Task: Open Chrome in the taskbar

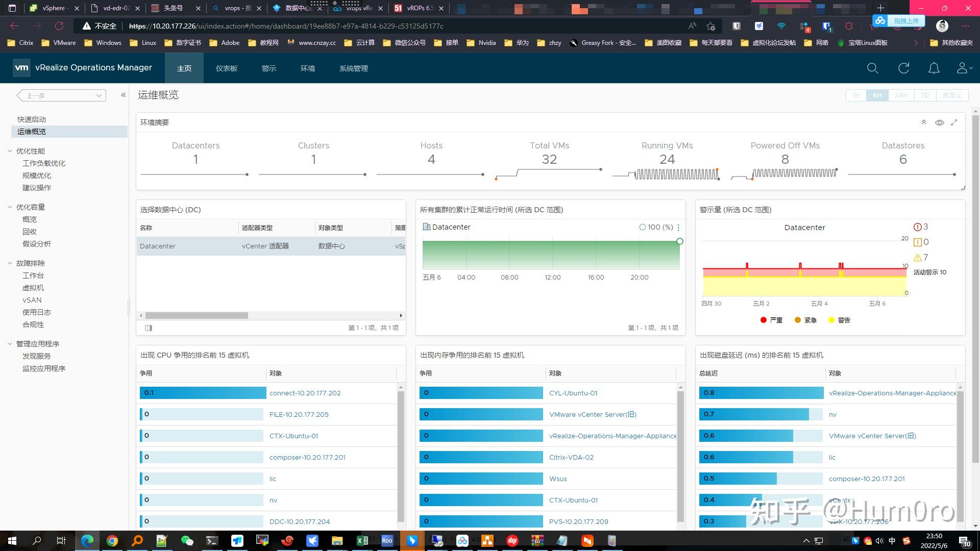Action: tap(112, 541)
